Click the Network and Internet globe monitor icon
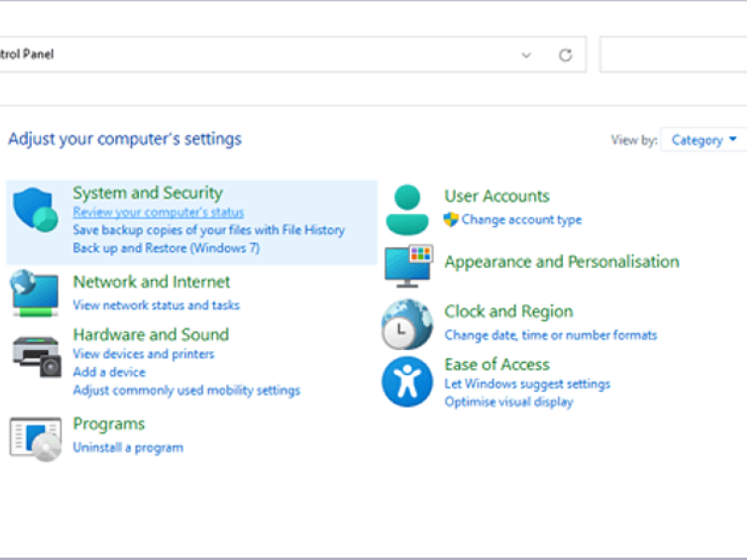Screen dimensions: 747x560 click(35, 293)
